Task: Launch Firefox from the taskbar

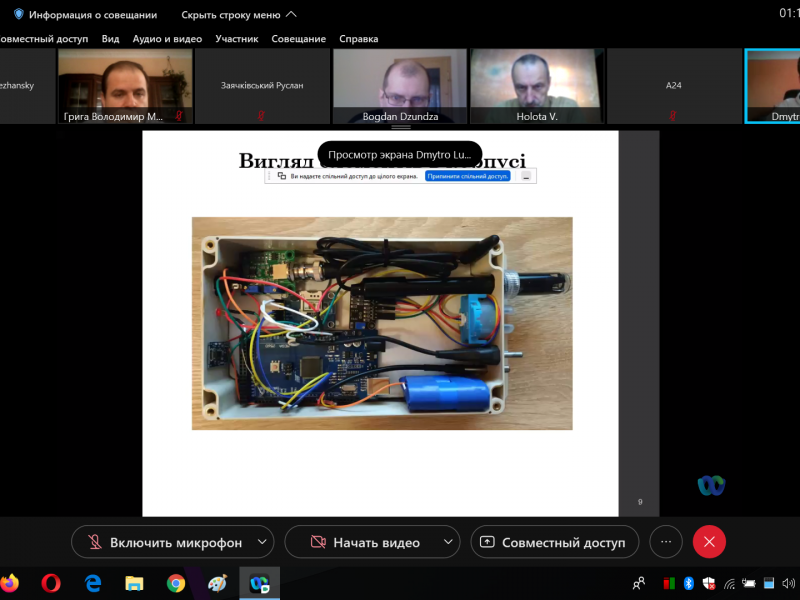Action: pyautogui.click(x=10, y=583)
